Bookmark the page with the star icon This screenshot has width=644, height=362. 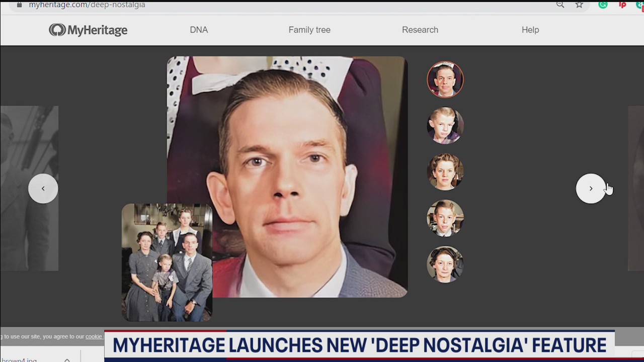coord(579,5)
